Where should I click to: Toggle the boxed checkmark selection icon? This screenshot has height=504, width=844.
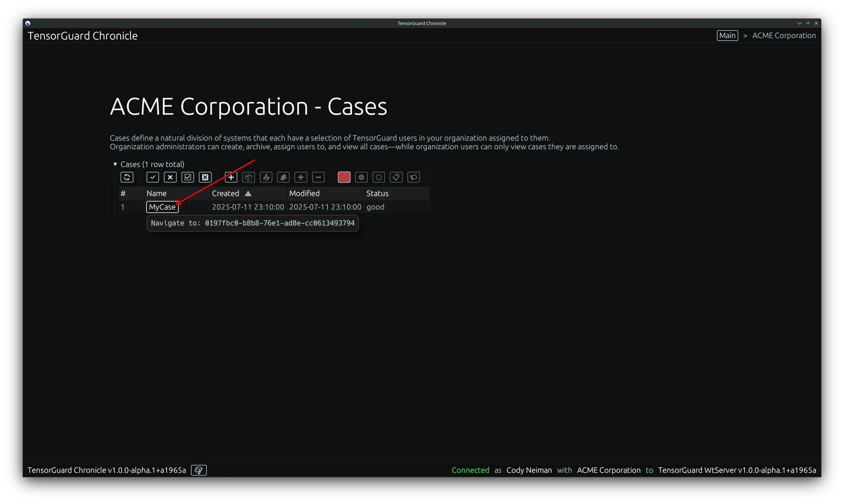click(188, 177)
